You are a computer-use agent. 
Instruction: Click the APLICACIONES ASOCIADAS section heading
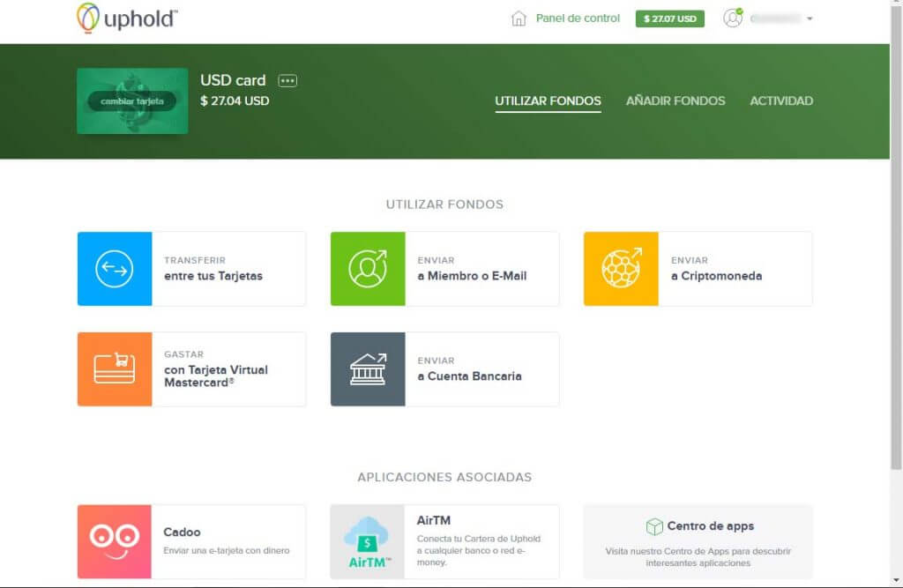444,478
